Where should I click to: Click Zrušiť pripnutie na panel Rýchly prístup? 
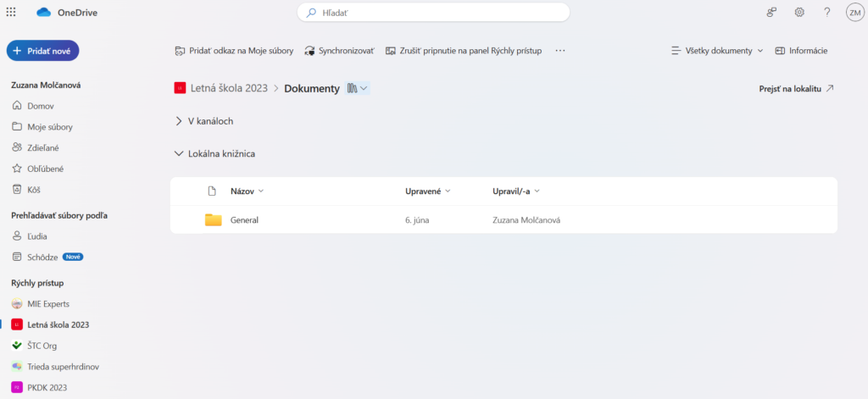click(464, 50)
